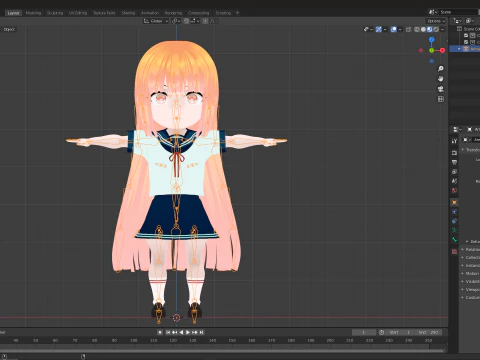Open the Modeling workspace tab
Screen dimensions: 480x360
(x=33, y=13)
